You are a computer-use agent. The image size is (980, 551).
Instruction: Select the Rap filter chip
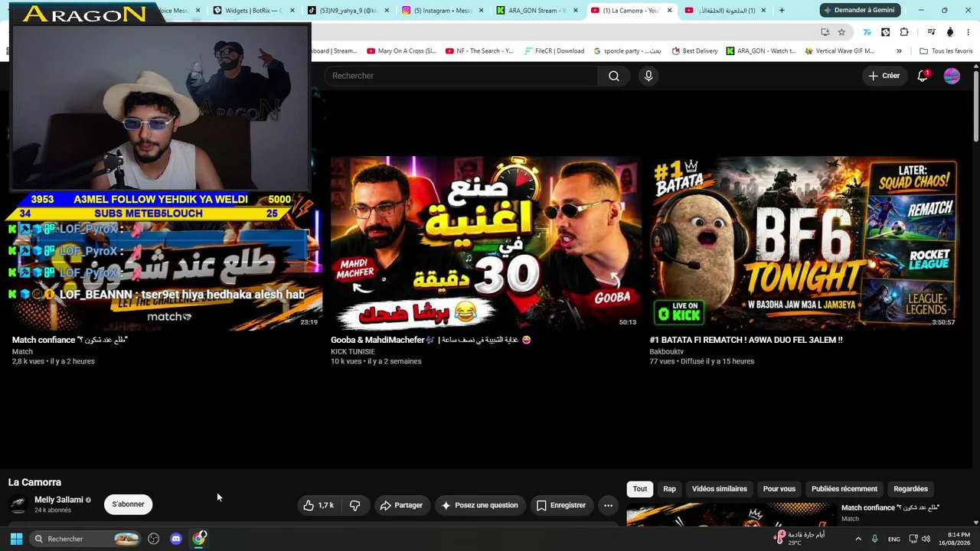coord(669,489)
